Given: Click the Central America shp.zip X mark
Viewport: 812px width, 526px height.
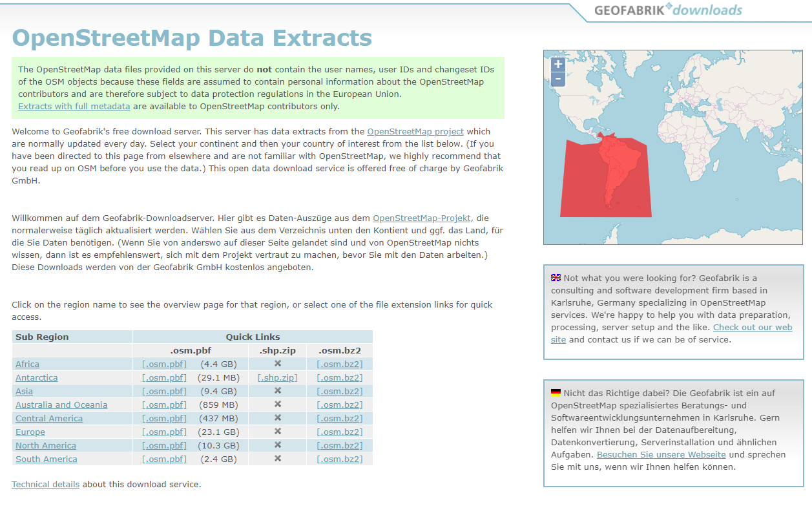Looking at the screenshot, I should point(278,418).
